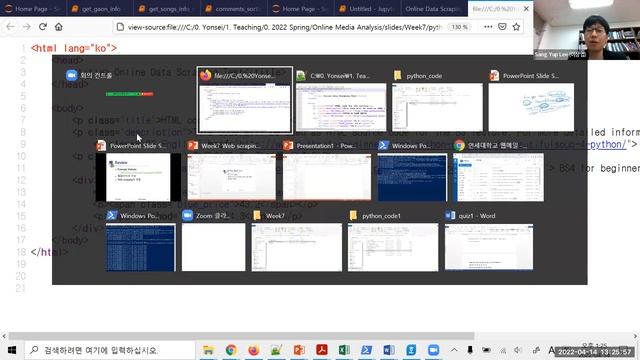Open PowerPoint from the taskbar
Viewport: 640px width, 360px height.
pos(299,350)
